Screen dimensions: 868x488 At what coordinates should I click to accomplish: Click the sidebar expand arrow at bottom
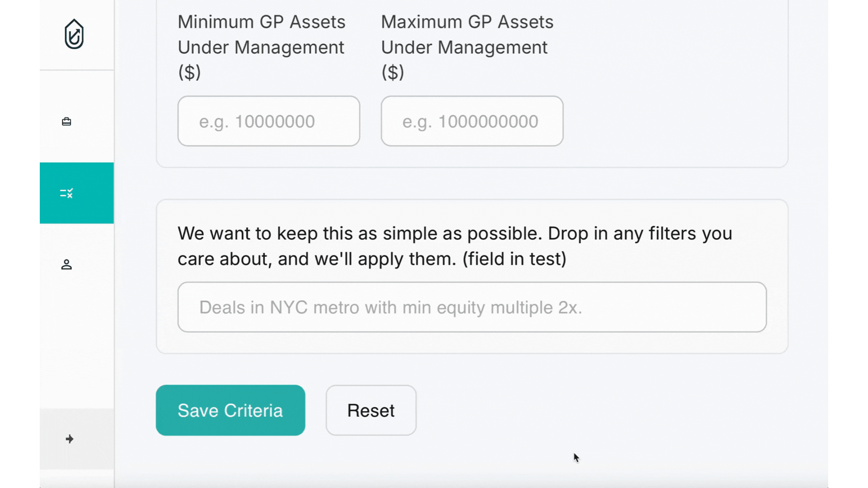click(x=69, y=439)
